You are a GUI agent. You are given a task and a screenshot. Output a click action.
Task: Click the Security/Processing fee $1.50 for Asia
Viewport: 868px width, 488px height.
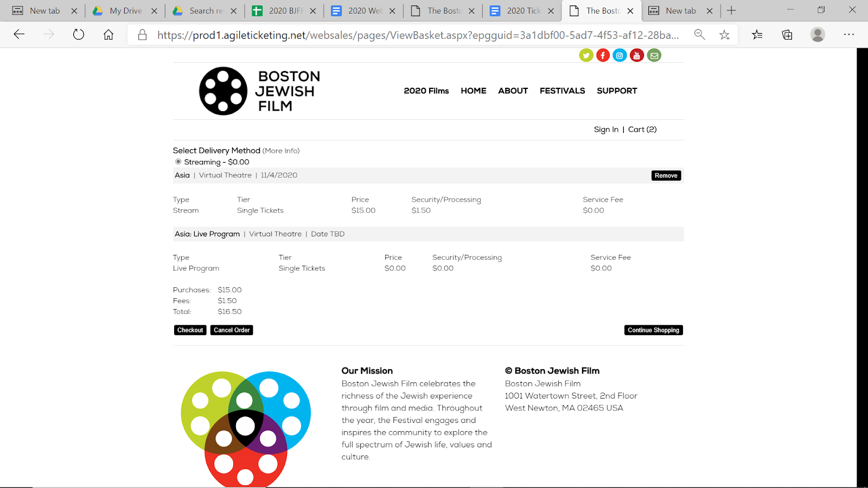pyautogui.click(x=421, y=210)
